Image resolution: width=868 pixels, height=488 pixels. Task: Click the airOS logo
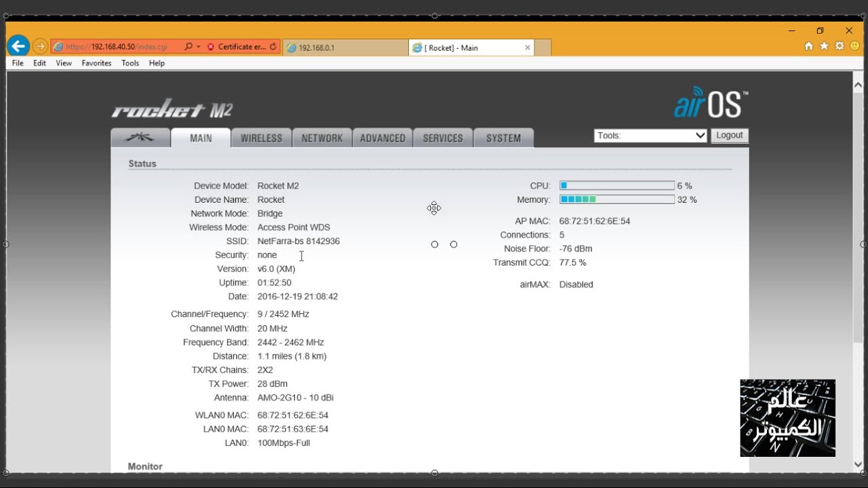click(711, 103)
